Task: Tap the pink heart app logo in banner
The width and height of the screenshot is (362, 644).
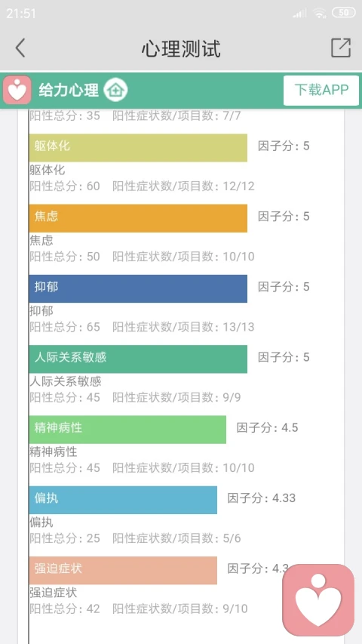Action: [x=17, y=90]
